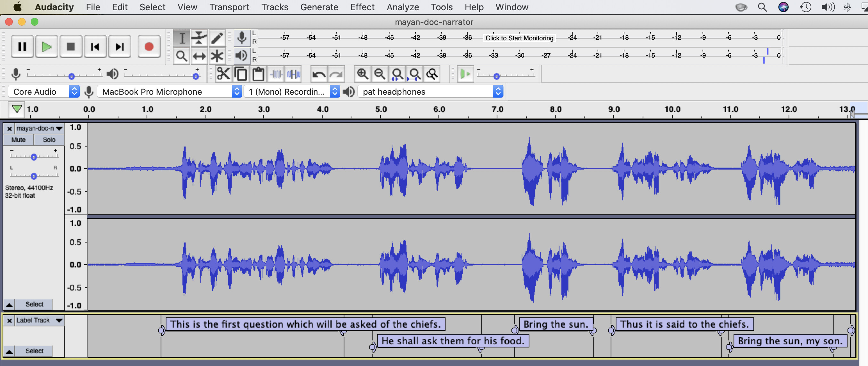Start recording with the red Record button
Viewport: 868px width, 366px height.
click(149, 46)
